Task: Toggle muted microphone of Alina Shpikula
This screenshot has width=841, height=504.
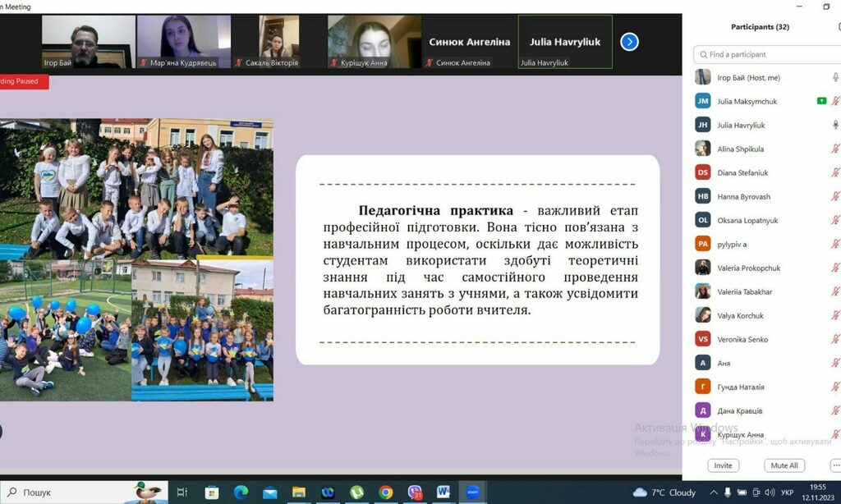Action: (835, 149)
